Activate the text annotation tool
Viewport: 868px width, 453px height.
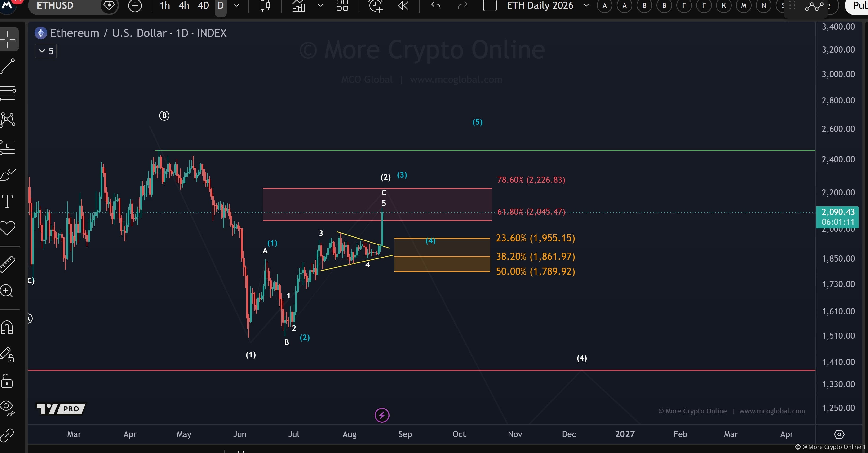(x=7, y=201)
